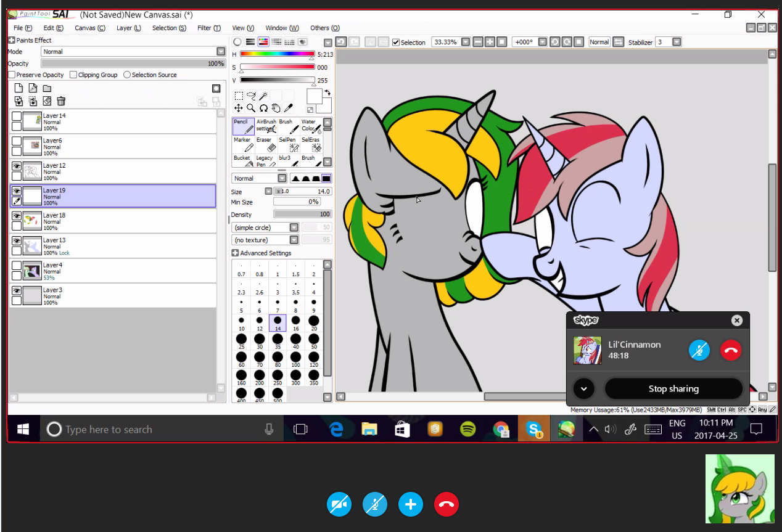Delete layer using the trash icon

[61, 101]
